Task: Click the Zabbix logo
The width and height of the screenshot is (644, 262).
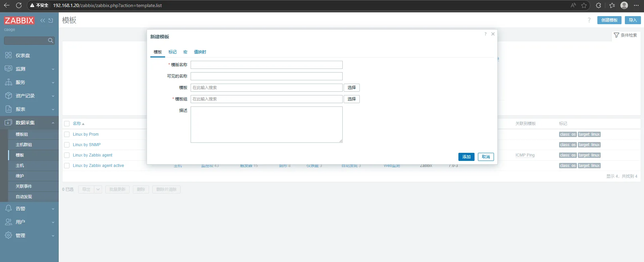Action: [19, 20]
